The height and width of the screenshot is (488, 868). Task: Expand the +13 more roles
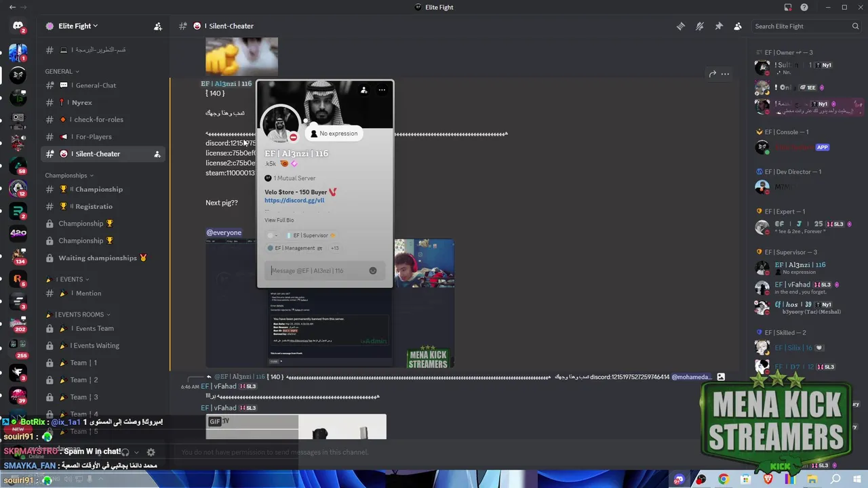334,248
